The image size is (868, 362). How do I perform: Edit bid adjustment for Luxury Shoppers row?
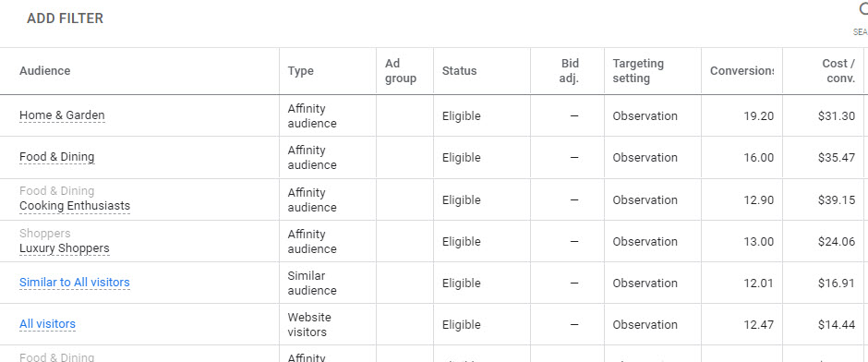tap(574, 241)
